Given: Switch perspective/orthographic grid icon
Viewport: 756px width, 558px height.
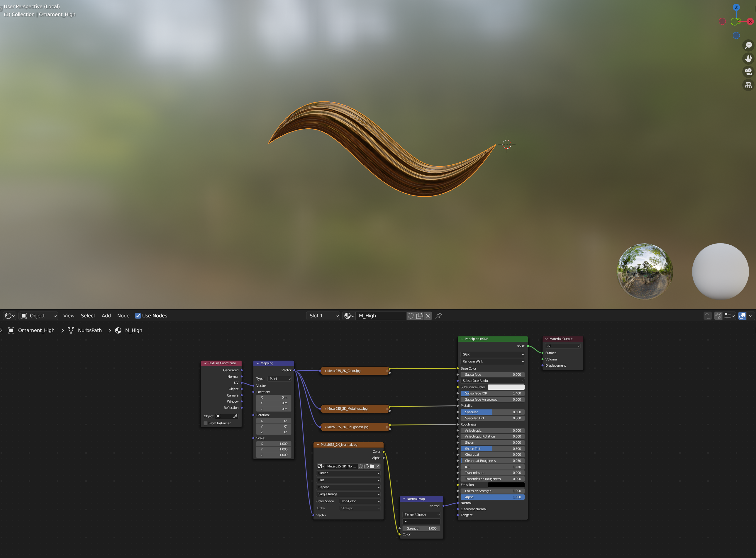Looking at the screenshot, I should [x=748, y=86].
